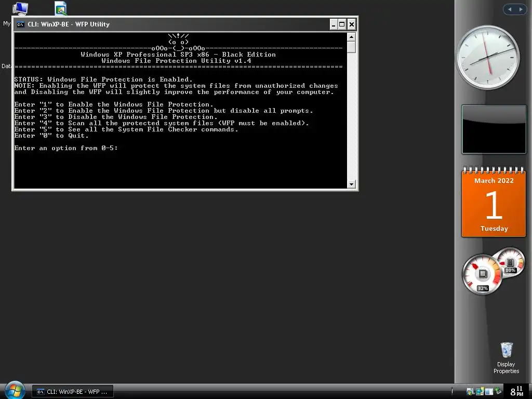Screen dimensions: 532x399
Task: Click the CLI WinXP-BE WFP taskbar button
Action: [x=73, y=392]
